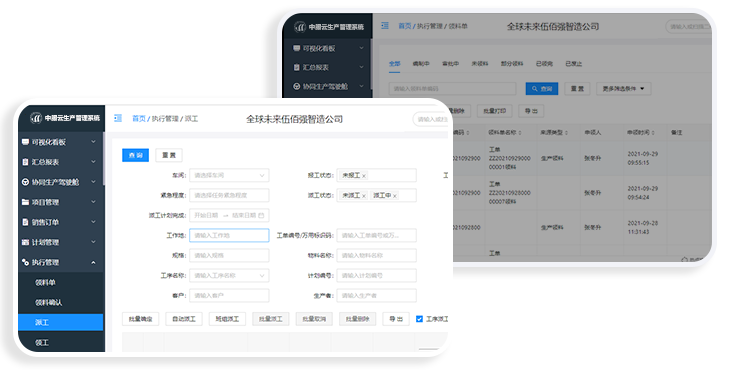Select the 部分领料 tab in back window
The height and width of the screenshot is (370, 729).
[x=512, y=64]
